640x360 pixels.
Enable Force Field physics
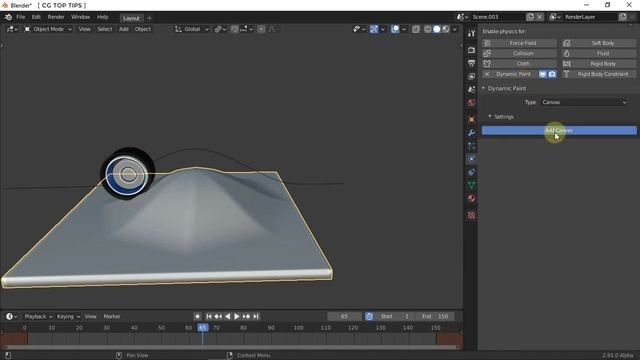[x=519, y=43]
